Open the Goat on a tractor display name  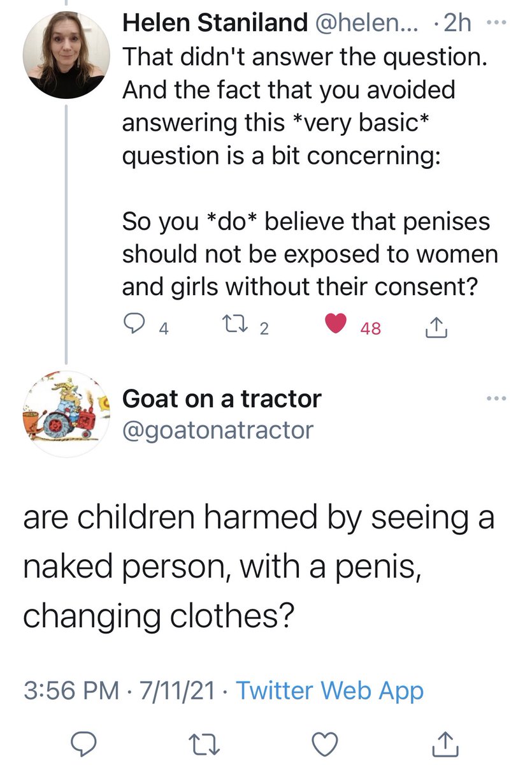pyautogui.click(x=221, y=399)
